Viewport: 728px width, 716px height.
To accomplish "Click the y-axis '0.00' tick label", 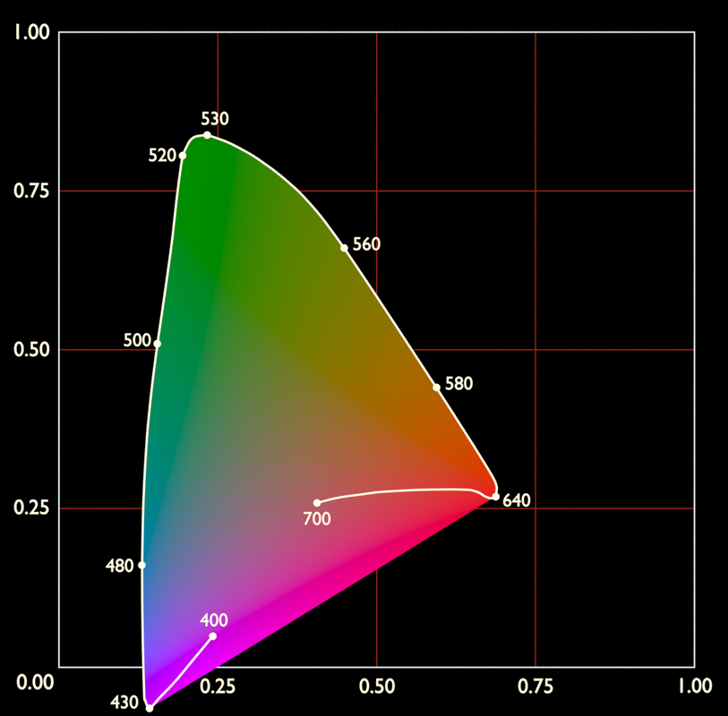I will pyautogui.click(x=35, y=683).
